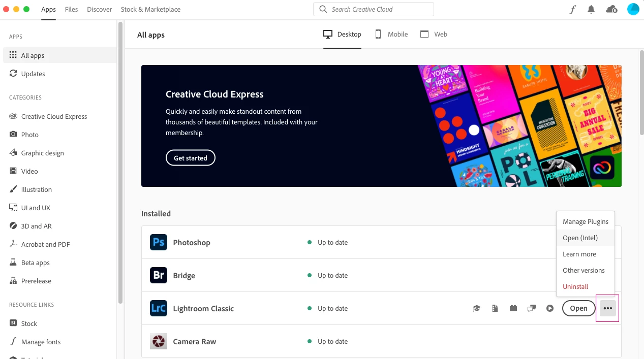644x359 pixels.
Task: Click Photoshop app name text
Action: coord(192,242)
